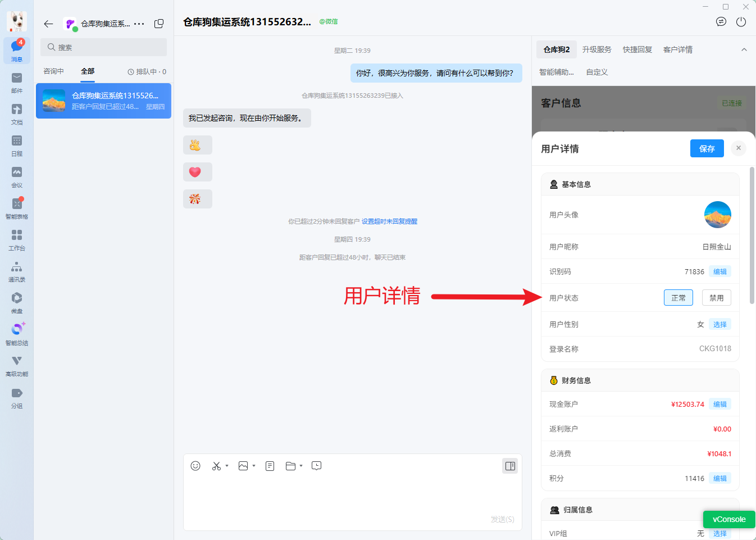
Task: Toggle the side panel layout icon
Action: tap(510, 466)
